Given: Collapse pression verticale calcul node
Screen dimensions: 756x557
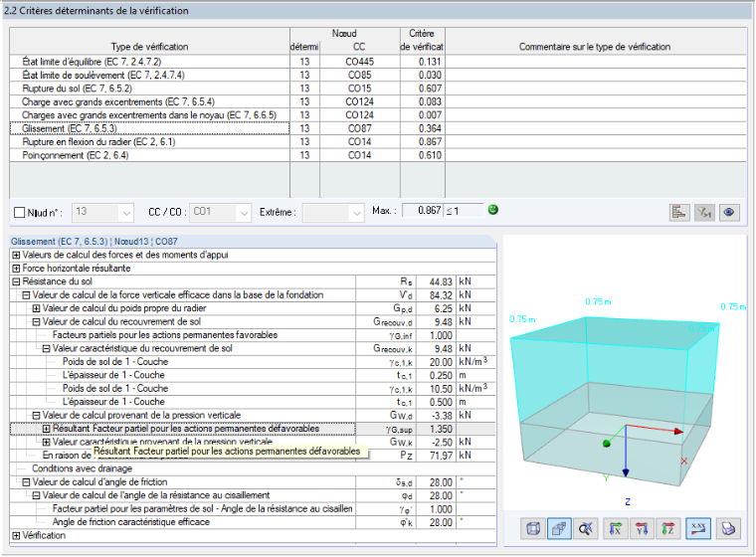Looking at the screenshot, I should click(36, 415).
